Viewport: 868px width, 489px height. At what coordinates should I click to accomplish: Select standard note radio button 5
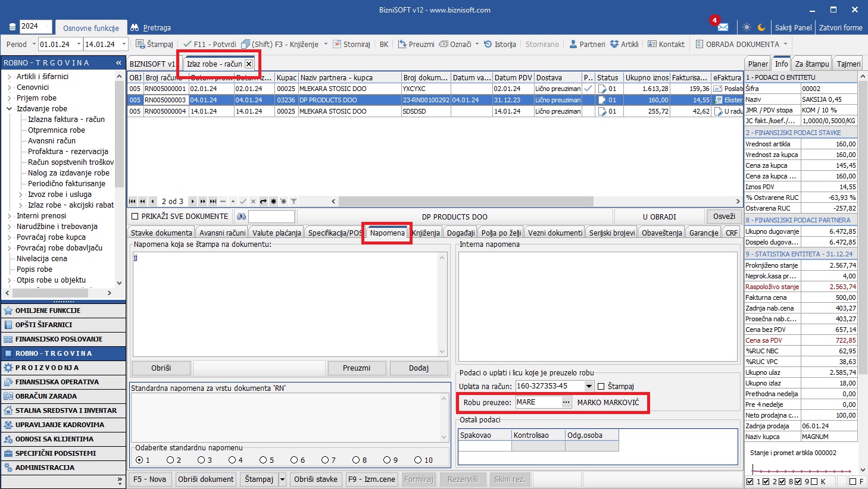[263, 460]
